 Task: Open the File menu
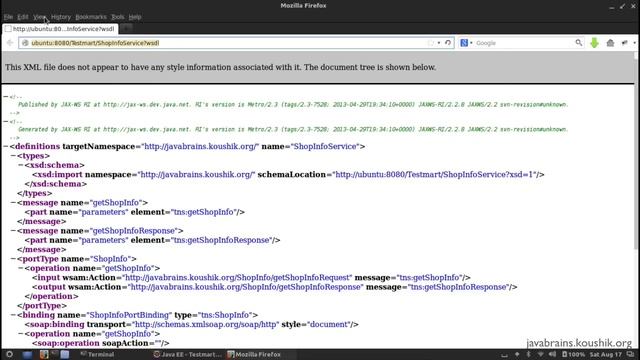(x=8, y=17)
